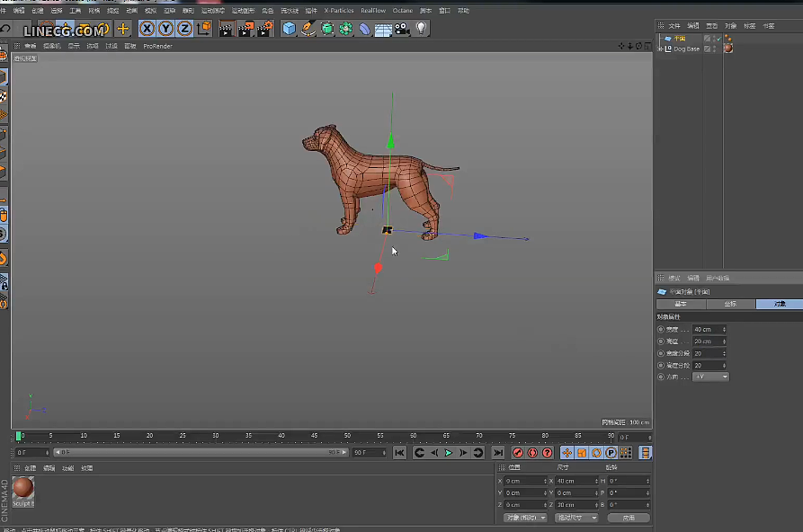Click the light bulb light-creation icon
Screen dimensions: 803x532
[419, 29]
